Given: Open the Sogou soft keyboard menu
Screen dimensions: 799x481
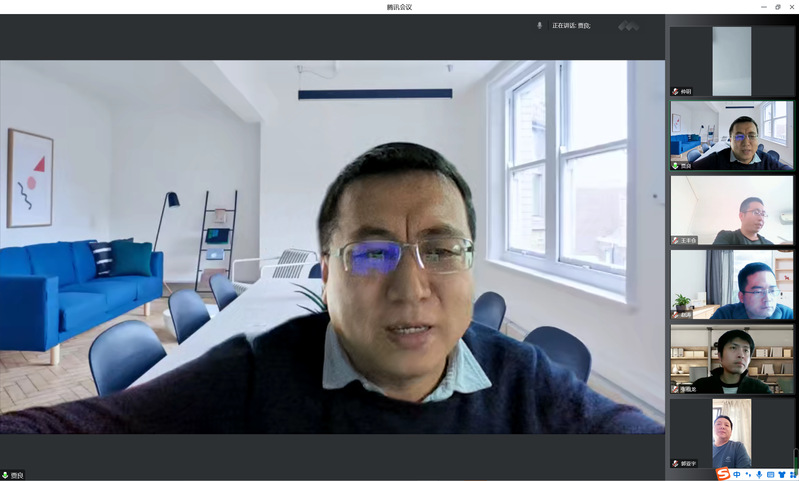Looking at the screenshot, I should pos(770,473).
